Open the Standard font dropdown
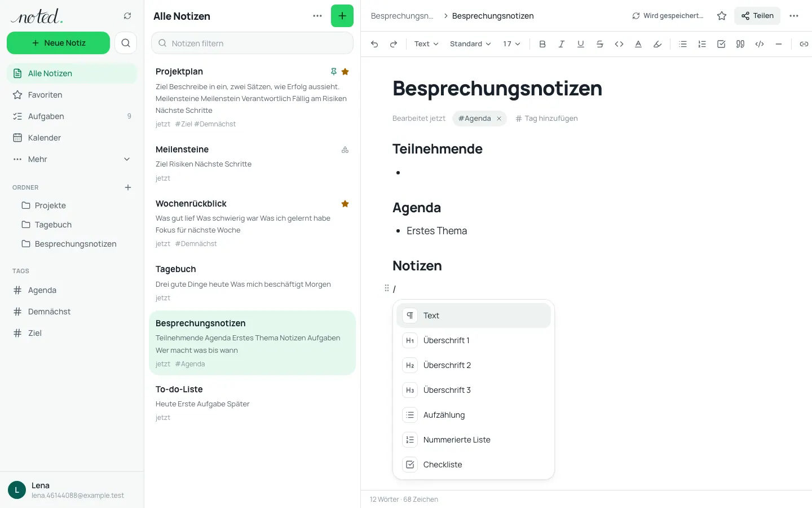Image resolution: width=812 pixels, height=508 pixels. 470,44
